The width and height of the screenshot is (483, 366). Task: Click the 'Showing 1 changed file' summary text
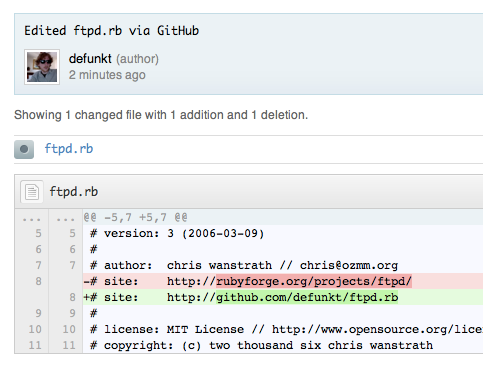tap(161, 115)
